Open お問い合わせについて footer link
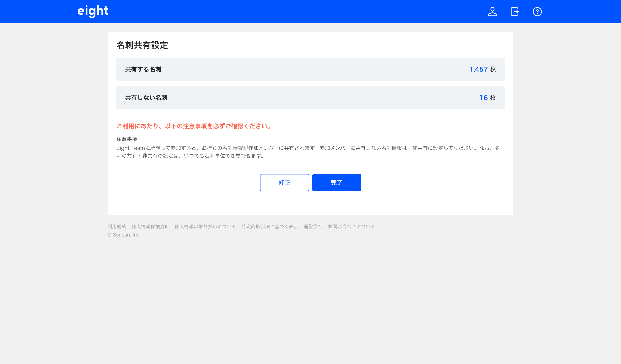Screen dimensions: 621x364 (351, 226)
